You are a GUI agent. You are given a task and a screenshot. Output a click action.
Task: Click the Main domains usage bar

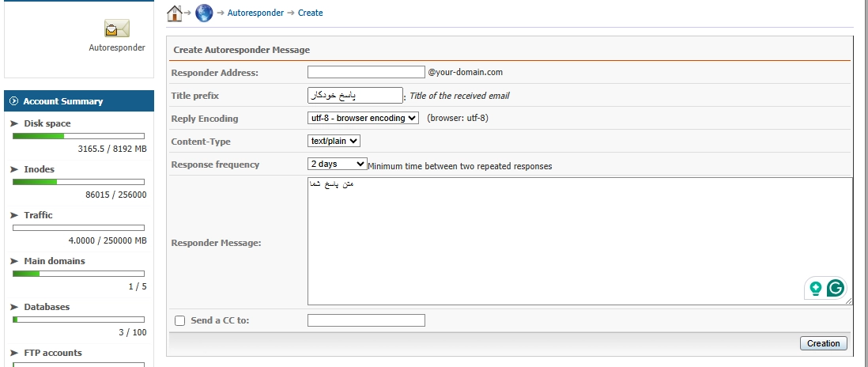coord(78,274)
